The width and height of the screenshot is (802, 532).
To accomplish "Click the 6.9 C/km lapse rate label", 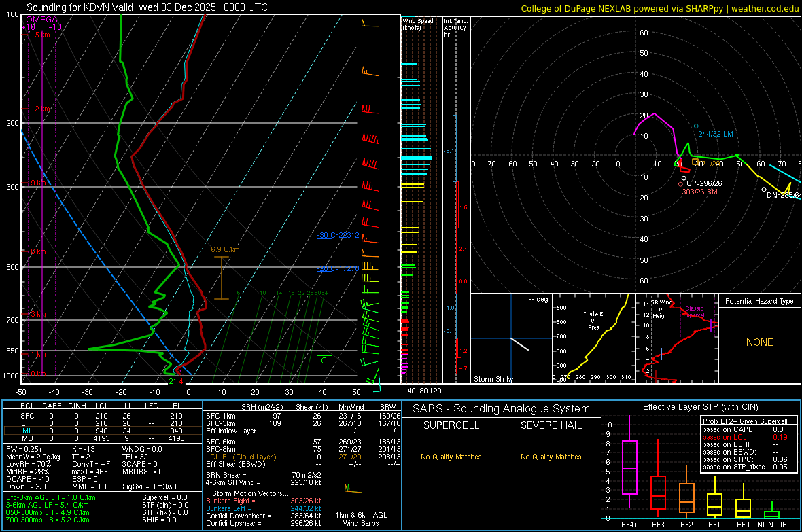I will [225, 249].
